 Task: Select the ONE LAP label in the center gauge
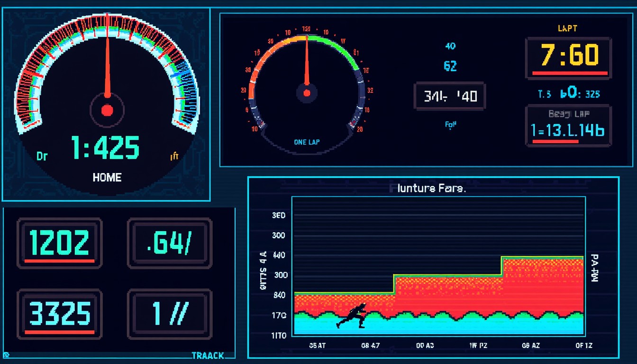pos(307,142)
